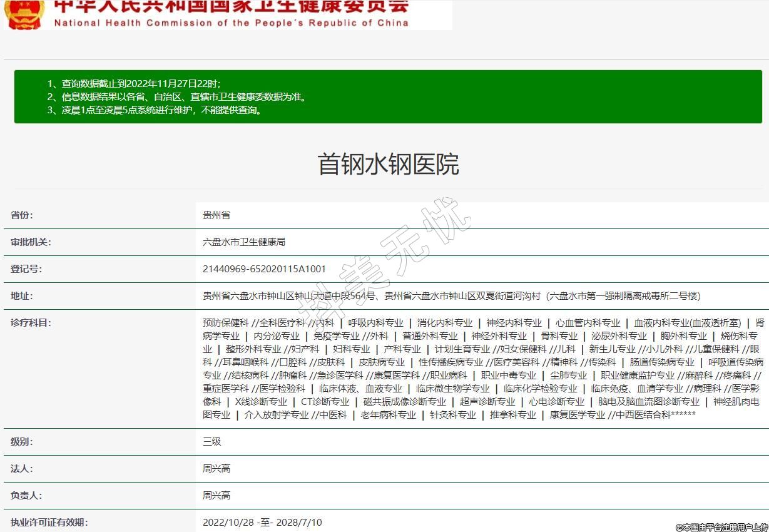Image resolution: width=769 pixels, height=532 pixels.
Task: Select the 审批机关 row label
Action: [31, 242]
